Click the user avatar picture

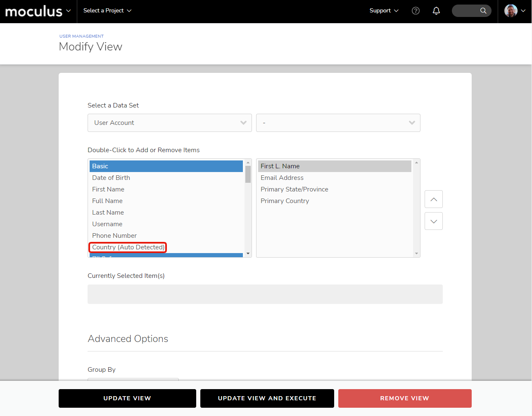(511, 11)
